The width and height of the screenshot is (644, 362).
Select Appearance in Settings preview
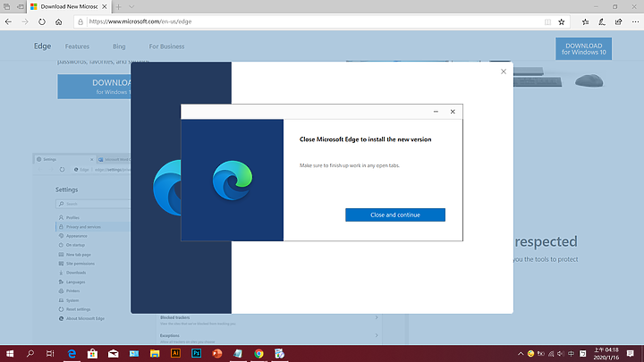[x=76, y=236]
